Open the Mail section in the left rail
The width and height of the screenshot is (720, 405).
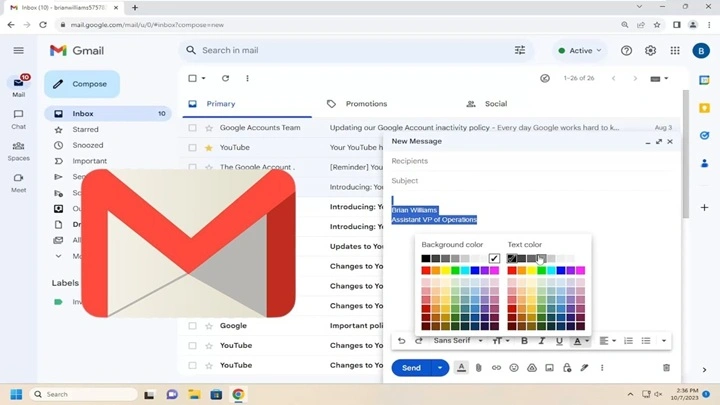pos(18,87)
